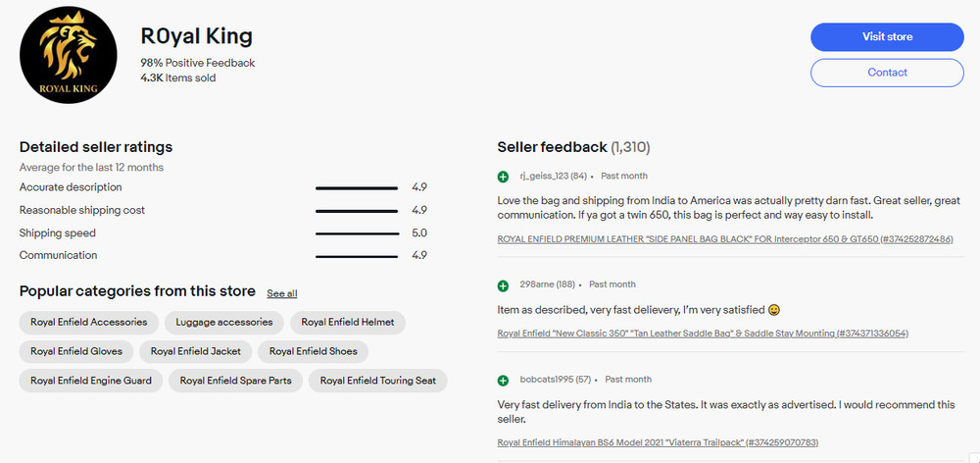
Task: Click the green positive icon beside bobcats1995
Action: (504, 380)
